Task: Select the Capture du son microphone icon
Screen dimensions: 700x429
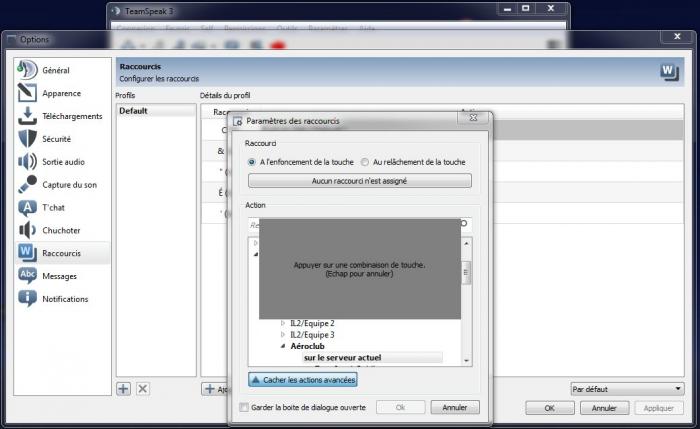Action: coord(27,184)
